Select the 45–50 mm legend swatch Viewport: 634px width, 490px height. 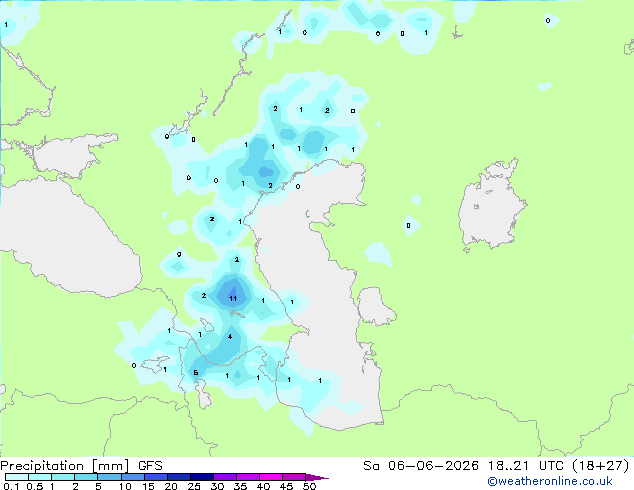pyautogui.click(x=294, y=477)
